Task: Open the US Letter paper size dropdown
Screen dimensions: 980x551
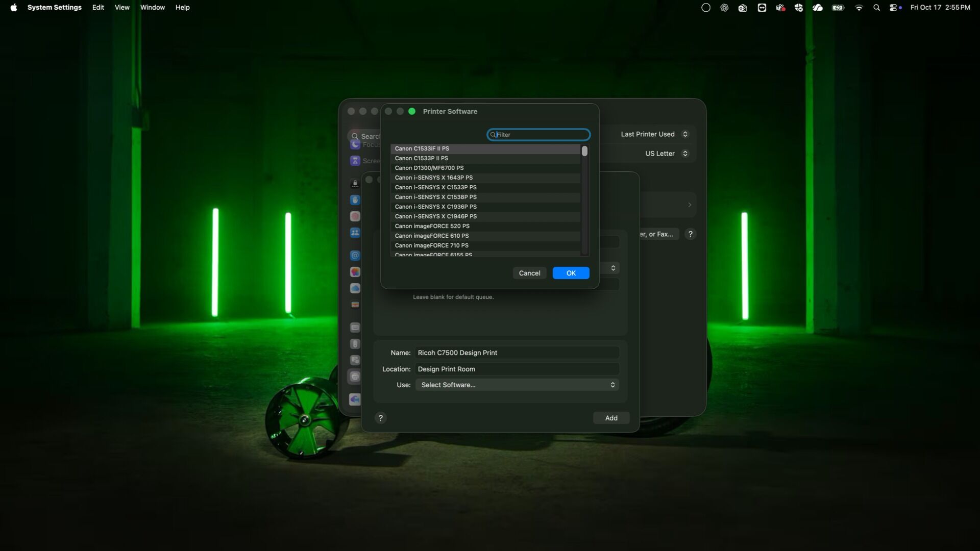Action: [x=666, y=154]
